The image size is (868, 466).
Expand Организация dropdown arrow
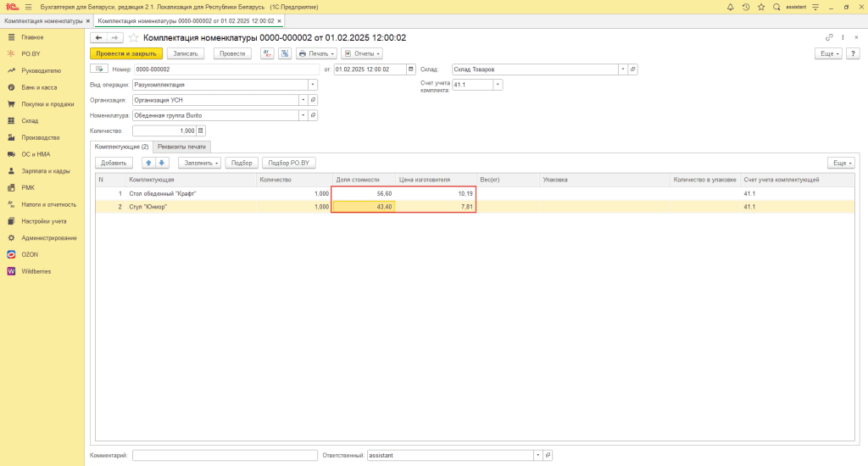303,100
